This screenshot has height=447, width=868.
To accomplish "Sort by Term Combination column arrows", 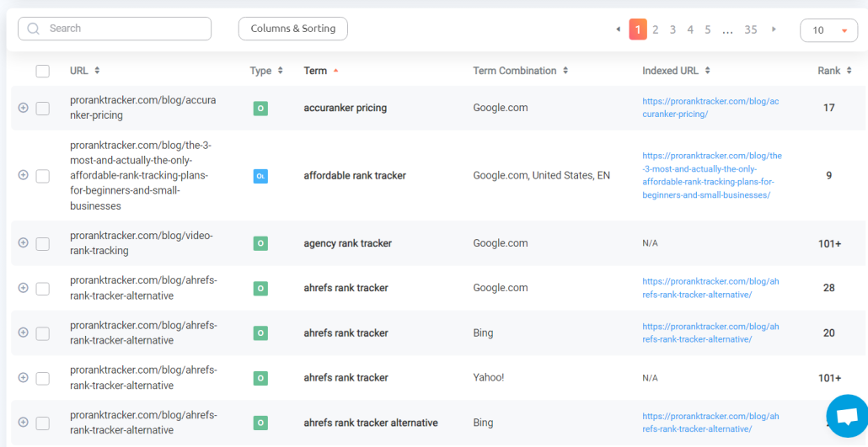I will [x=565, y=71].
